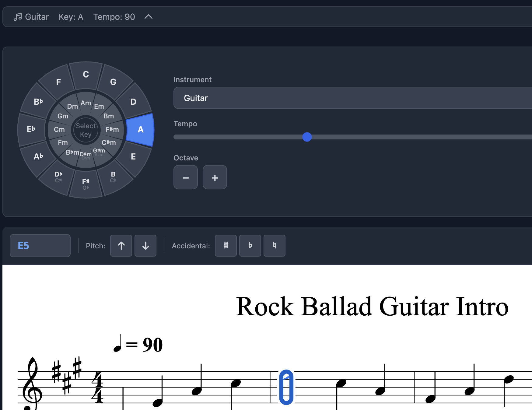The width and height of the screenshot is (532, 410).
Task: Open the Instrument dropdown showing Guitar
Action: pyautogui.click(x=350, y=98)
